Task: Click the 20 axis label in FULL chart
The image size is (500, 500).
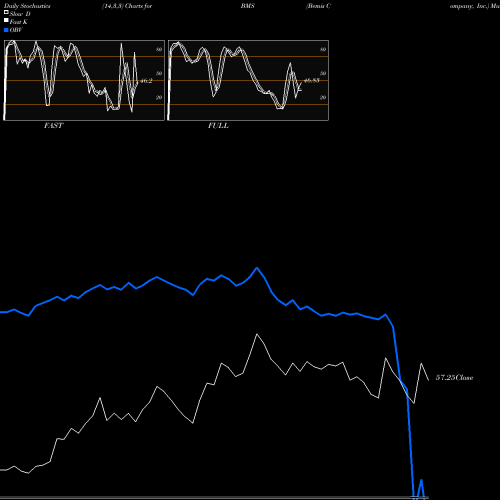Action: click(x=323, y=97)
